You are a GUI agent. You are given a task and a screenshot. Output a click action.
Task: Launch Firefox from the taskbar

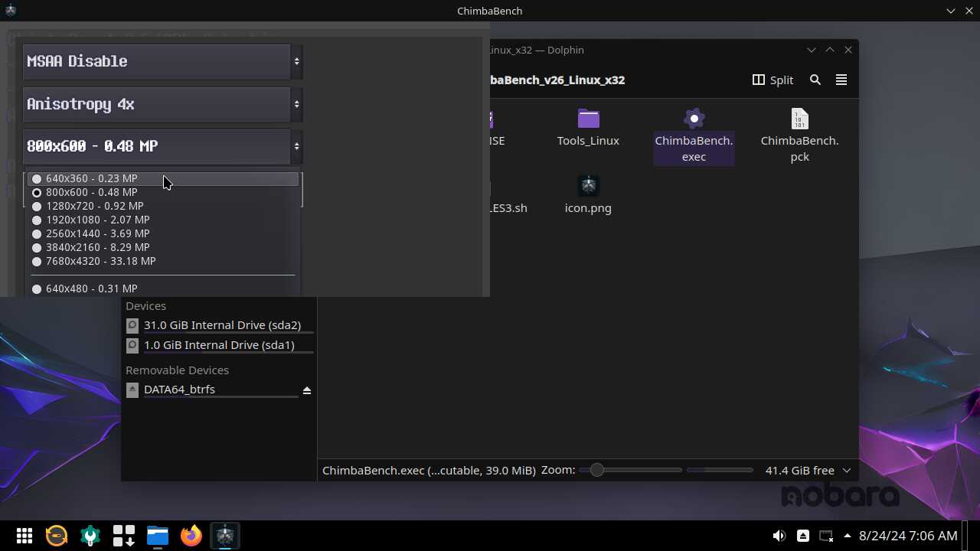click(x=191, y=536)
